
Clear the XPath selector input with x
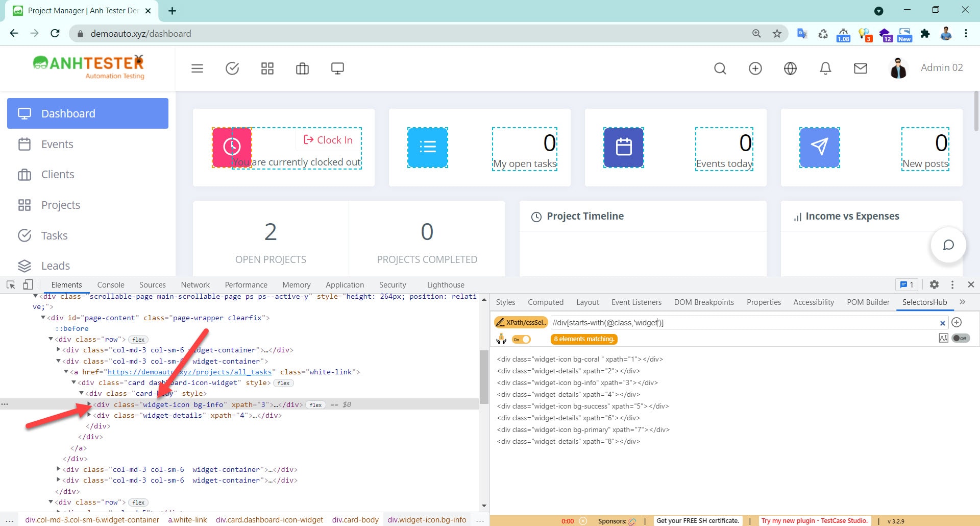(x=943, y=323)
